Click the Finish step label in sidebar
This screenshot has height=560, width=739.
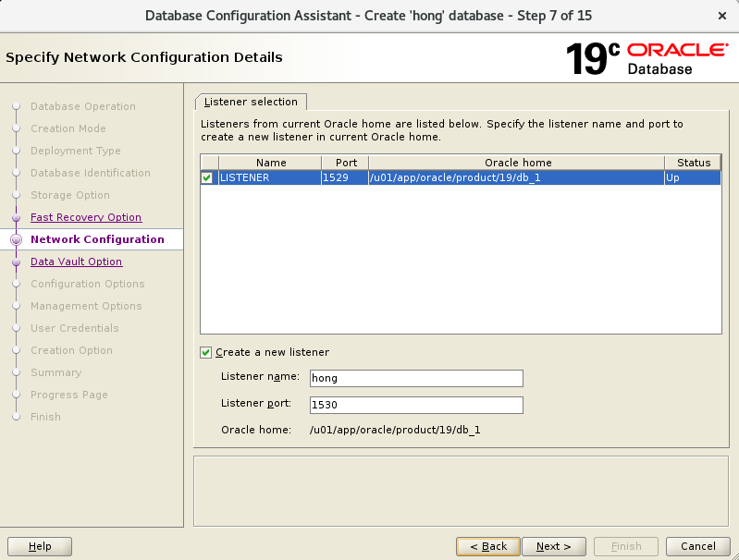click(x=45, y=417)
